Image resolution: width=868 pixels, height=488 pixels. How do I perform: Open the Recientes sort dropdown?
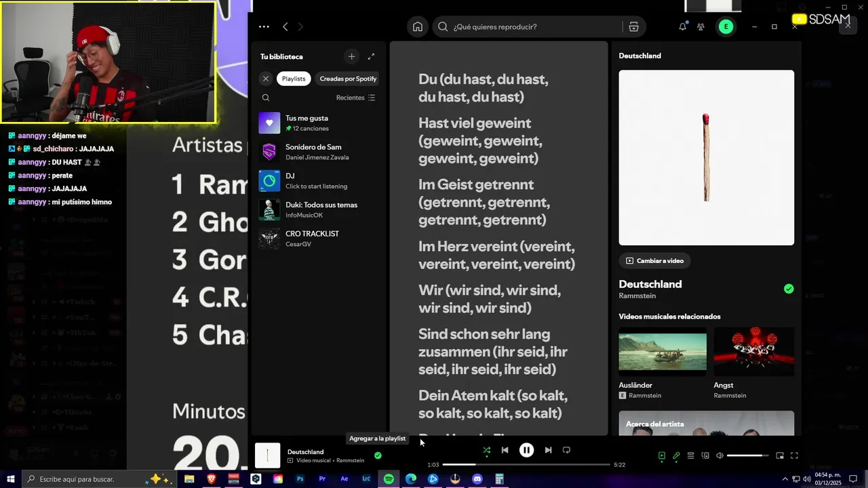coord(355,98)
